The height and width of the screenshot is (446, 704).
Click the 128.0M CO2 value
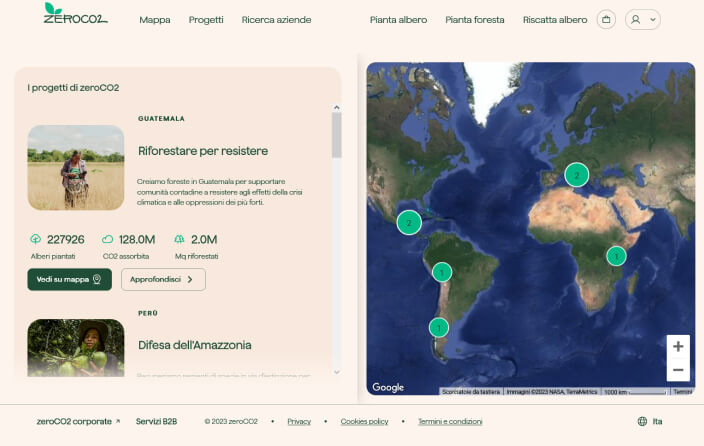[x=137, y=239]
